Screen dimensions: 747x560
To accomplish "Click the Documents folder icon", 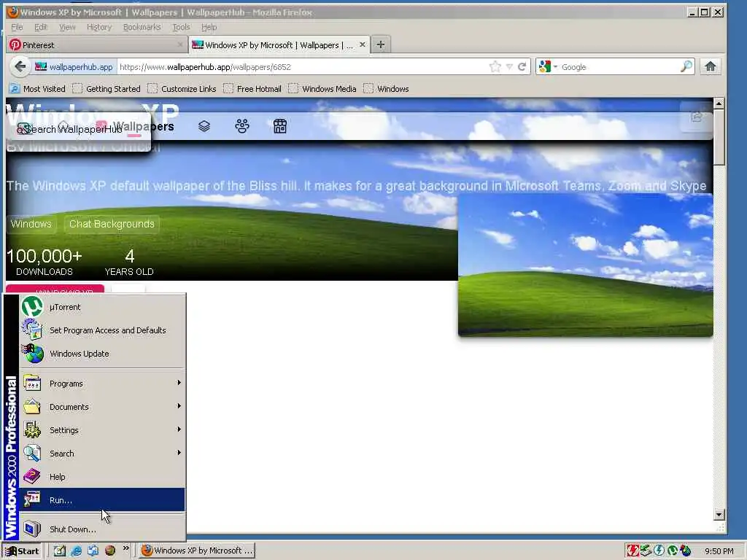I will tap(32, 407).
